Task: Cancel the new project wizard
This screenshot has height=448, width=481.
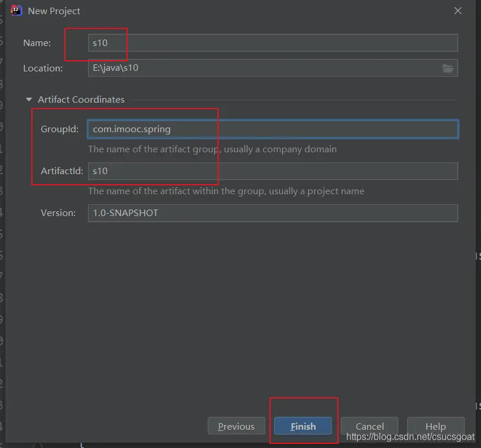Action: [370, 426]
